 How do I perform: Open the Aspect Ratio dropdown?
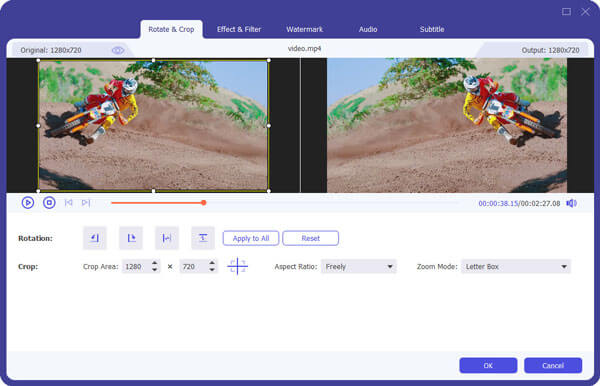click(359, 267)
